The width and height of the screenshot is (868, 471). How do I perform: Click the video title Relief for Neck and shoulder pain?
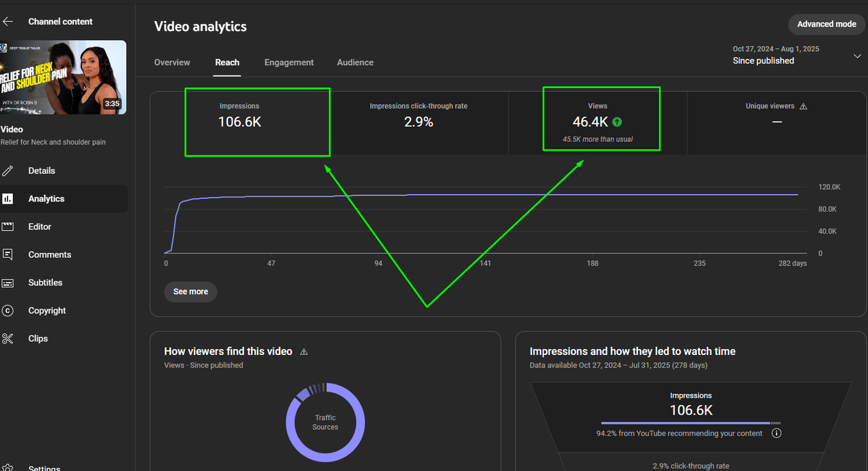(x=53, y=143)
